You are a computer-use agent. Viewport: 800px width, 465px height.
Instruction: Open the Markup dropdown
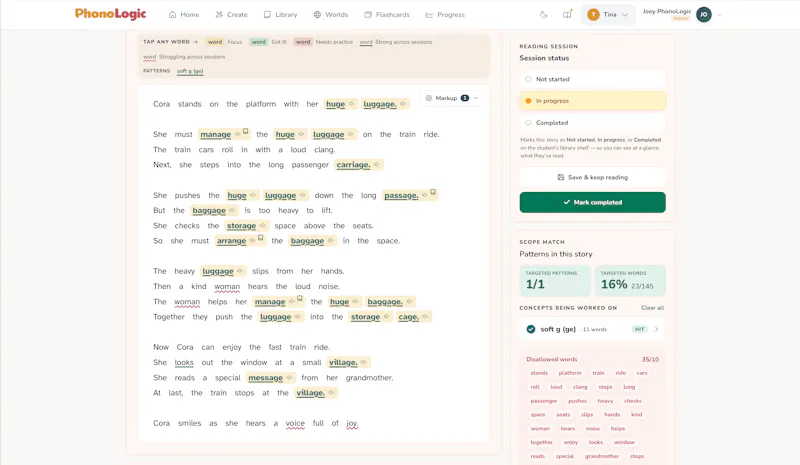pyautogui.click(x=452, y=98)
